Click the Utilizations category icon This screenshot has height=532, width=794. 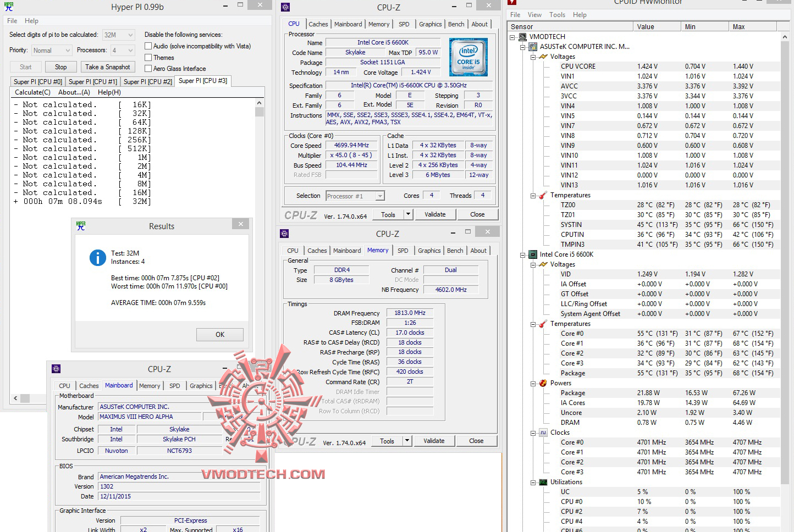pos(543,482)
